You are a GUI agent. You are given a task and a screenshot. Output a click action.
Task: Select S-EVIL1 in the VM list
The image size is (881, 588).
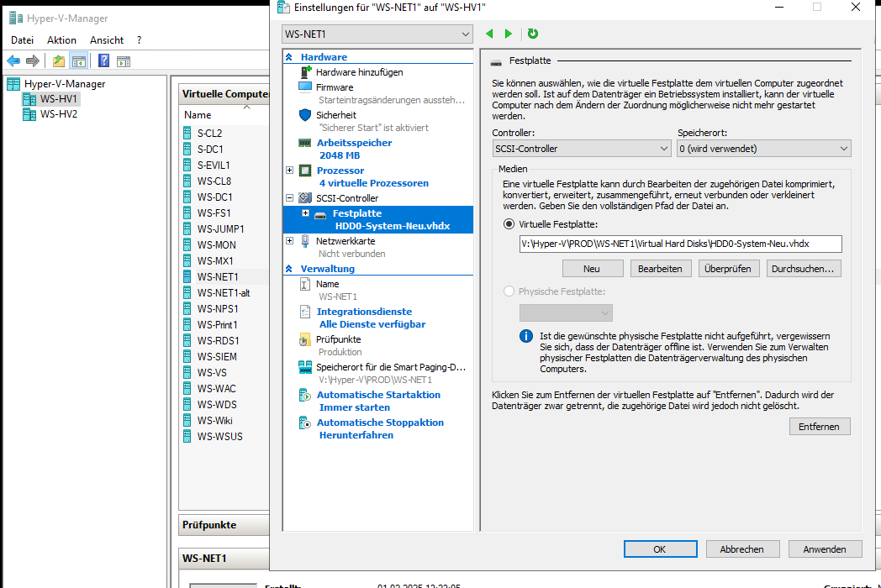click(x=214, y=165)
